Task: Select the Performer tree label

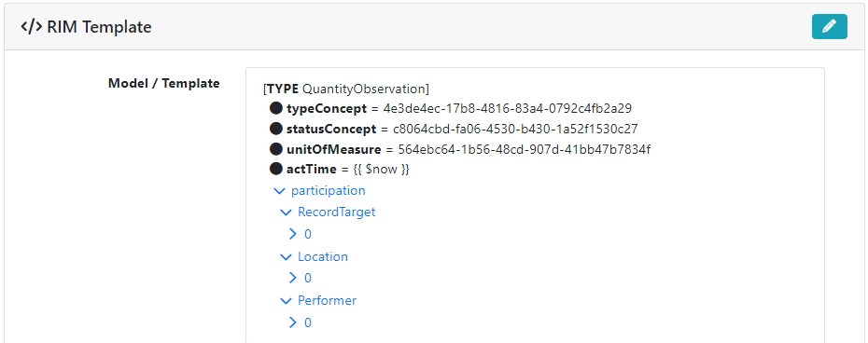Action: coord(328,300)
